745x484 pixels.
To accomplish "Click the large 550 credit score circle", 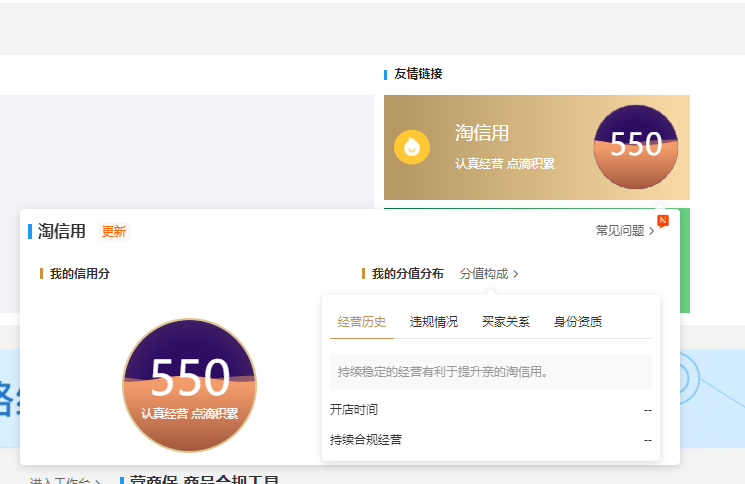I will (190, 385).
